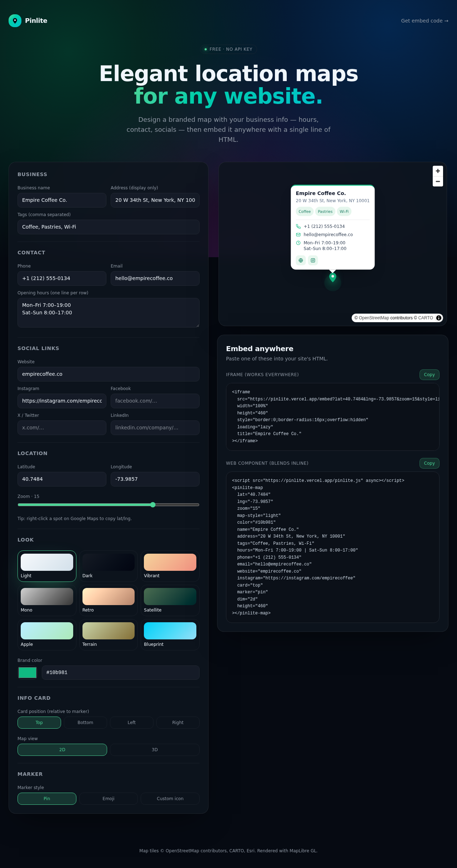
Task: Click the Wi-Fi tag on info card
Action: pos(344,211)
